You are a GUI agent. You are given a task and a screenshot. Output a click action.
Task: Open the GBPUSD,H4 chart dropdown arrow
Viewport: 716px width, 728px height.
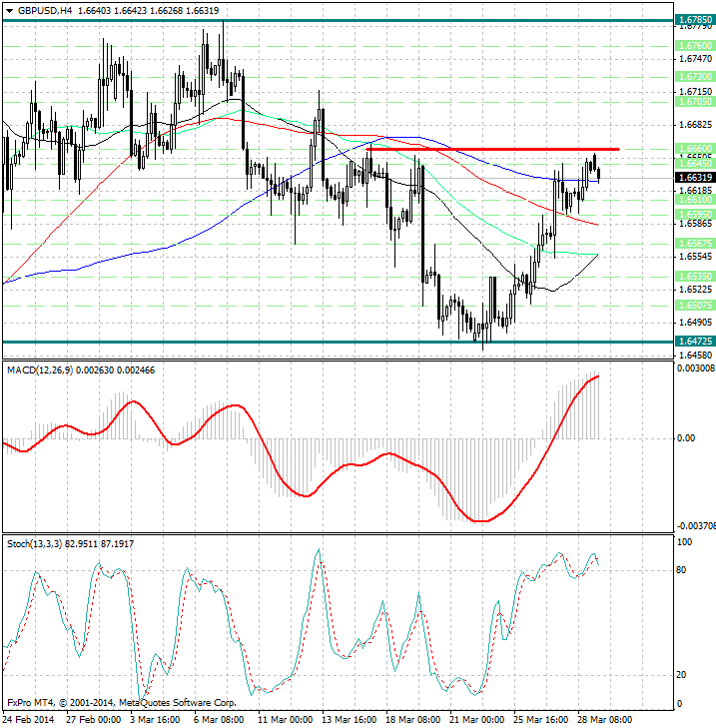coord(9,11)
